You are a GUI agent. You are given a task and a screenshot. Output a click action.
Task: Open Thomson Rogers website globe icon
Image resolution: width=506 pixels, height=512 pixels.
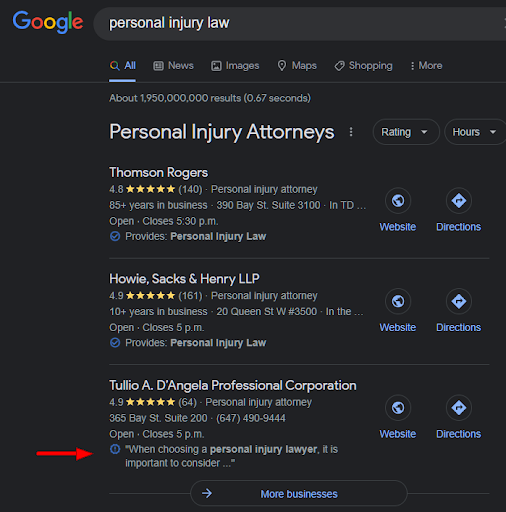click(398, 201)
